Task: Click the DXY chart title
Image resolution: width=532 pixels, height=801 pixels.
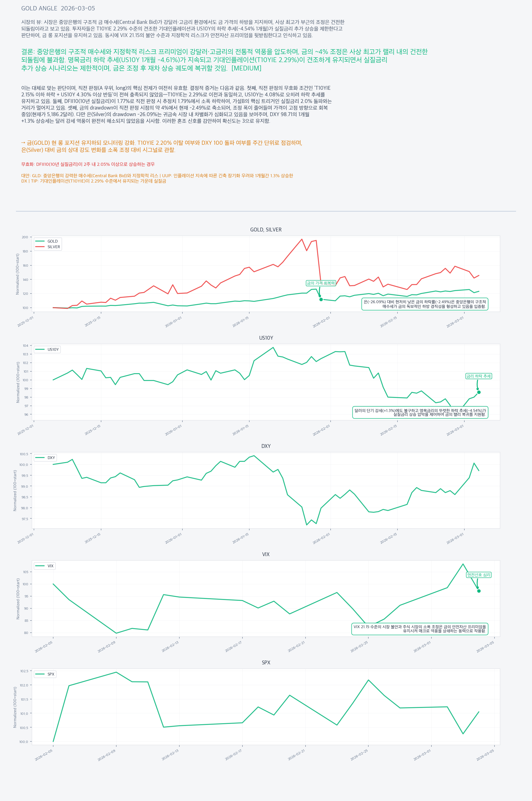Action: point(266,446)
